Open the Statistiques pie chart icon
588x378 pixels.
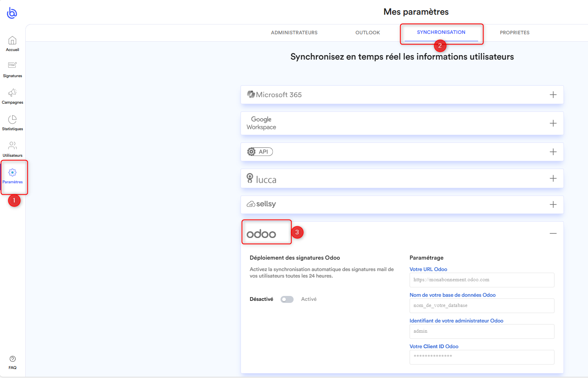(x=12, y=119)
